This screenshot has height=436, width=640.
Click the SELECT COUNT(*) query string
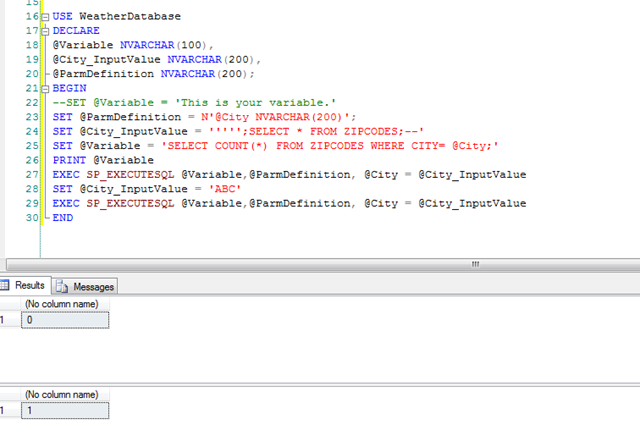tap(330, 146)
